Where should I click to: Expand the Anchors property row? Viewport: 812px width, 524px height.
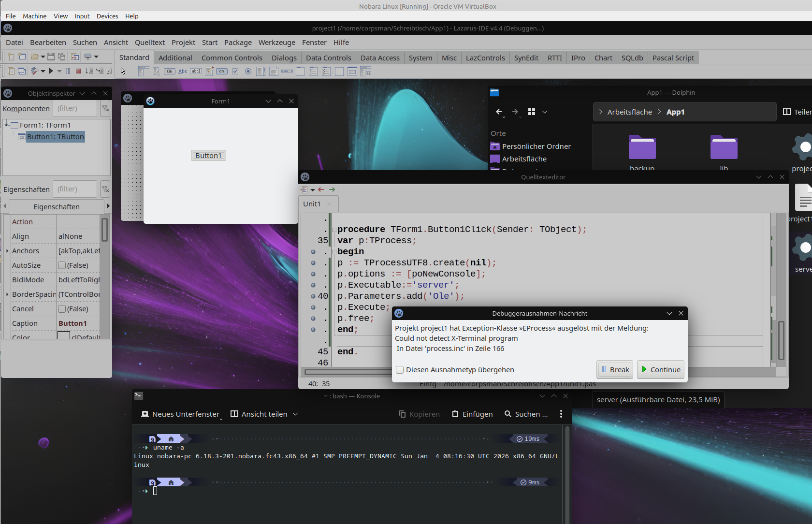(7, 251)
